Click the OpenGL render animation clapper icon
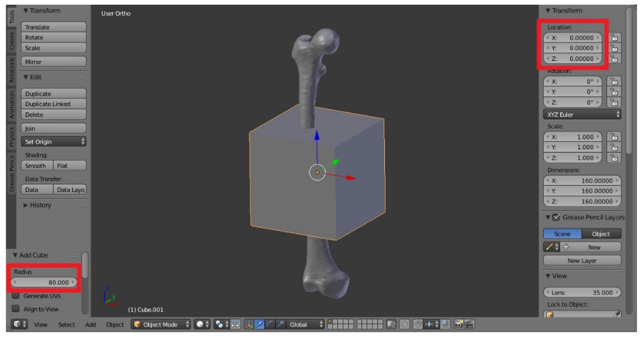 click(469, 324)
